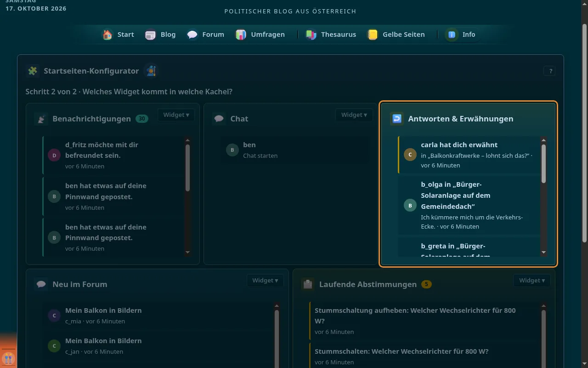Open carla's mention in Balkonkraftwerke thread
Screen dimensions: 588x368
tap(468, 155)
